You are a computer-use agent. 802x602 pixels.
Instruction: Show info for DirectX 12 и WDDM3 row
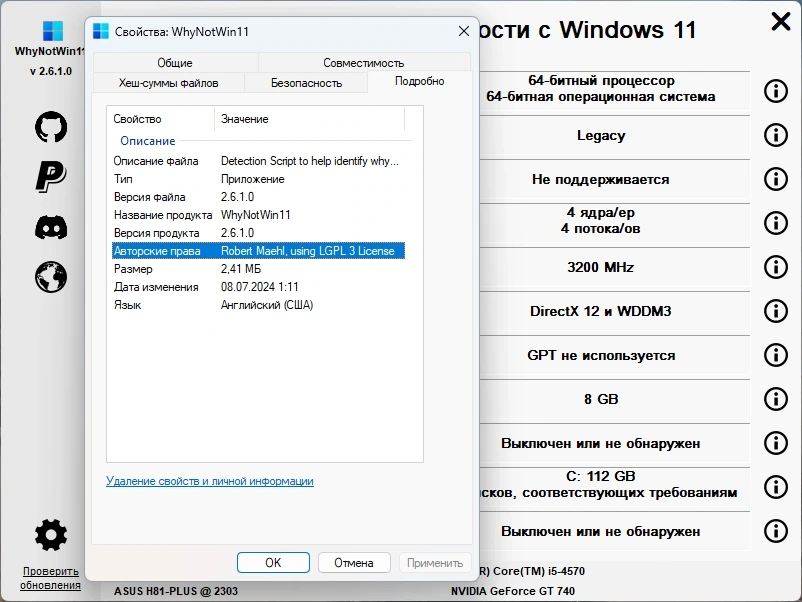[x=775, y=311]
